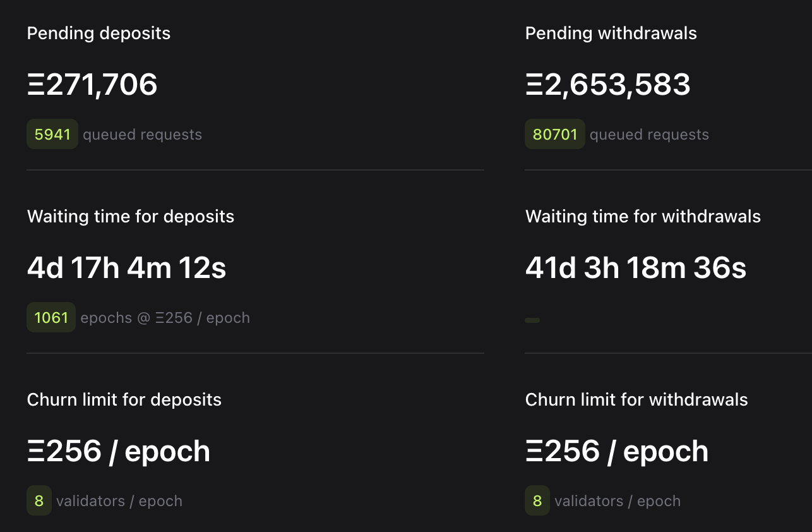The height and width of the screenshot is (532, 812).
Task: Click the Pending deposits heading
Action: pos(99,33)
